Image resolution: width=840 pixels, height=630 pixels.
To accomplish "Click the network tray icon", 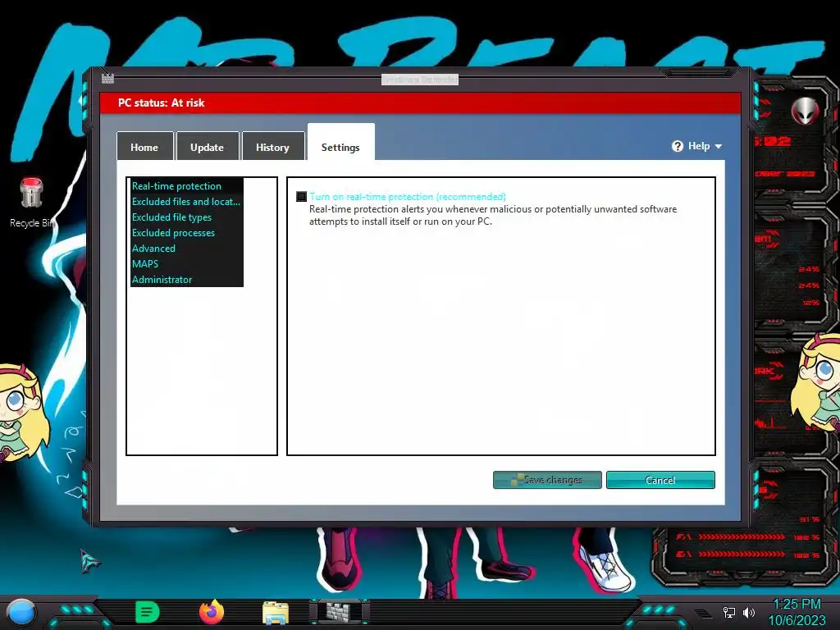I will [x=728, y=612].
